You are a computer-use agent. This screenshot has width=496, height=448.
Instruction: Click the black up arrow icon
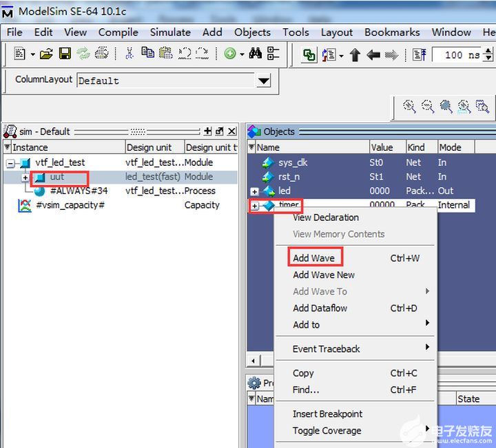tap(355, 55)
